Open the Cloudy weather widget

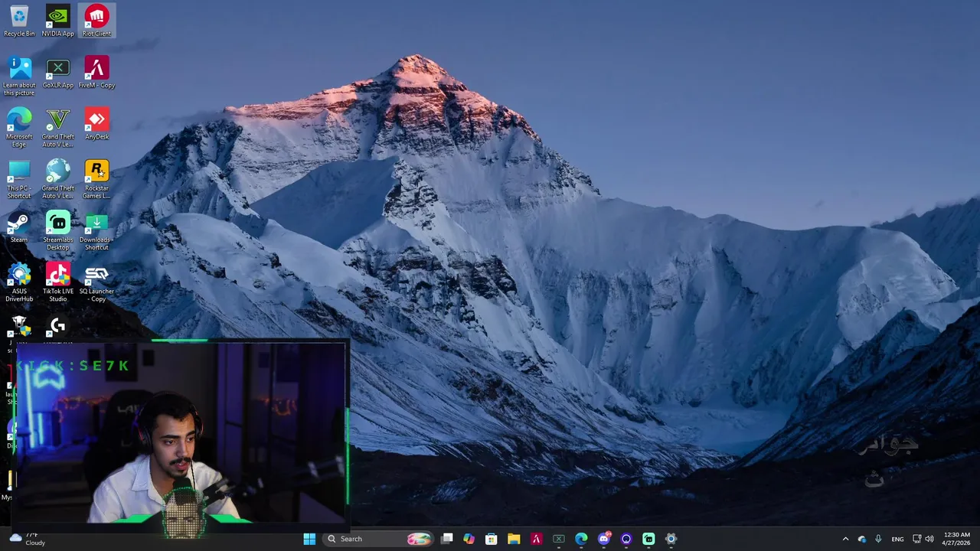point(27,539)
